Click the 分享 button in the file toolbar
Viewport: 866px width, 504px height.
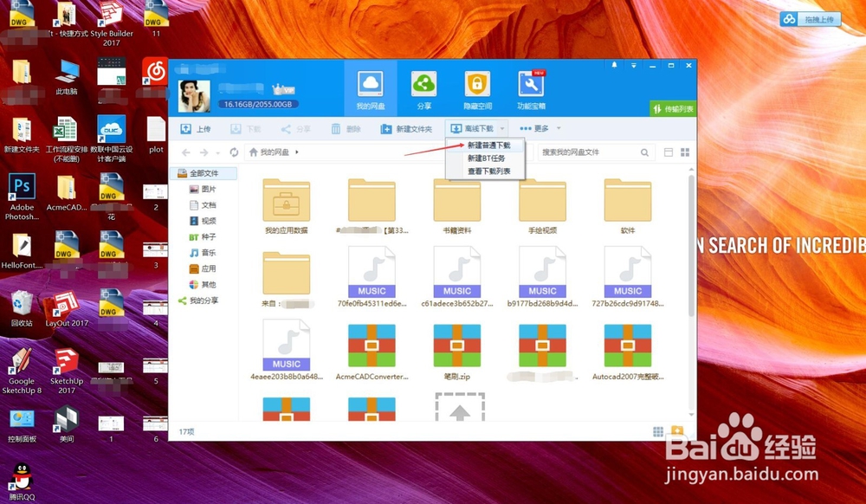coord(295,129)
